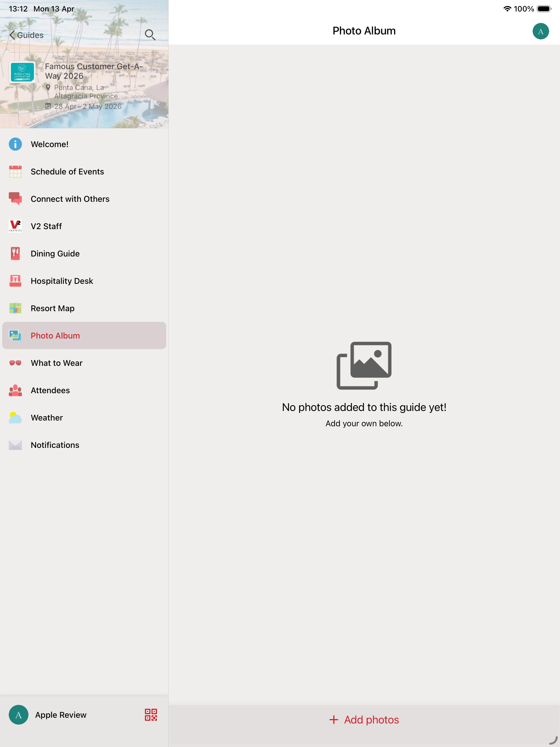The image size is (560, 747).
Task: Click the Dining Guide fork icon
Action: [15, 254]
